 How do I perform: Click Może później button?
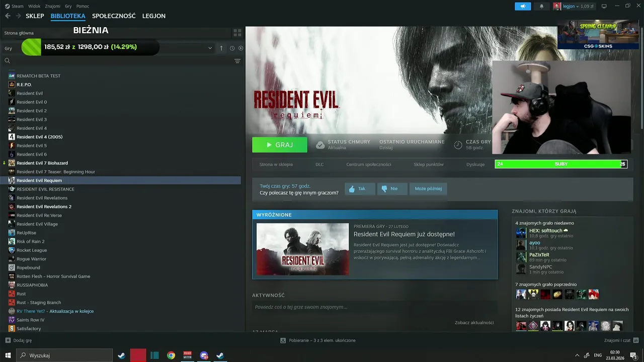[428, 189]
